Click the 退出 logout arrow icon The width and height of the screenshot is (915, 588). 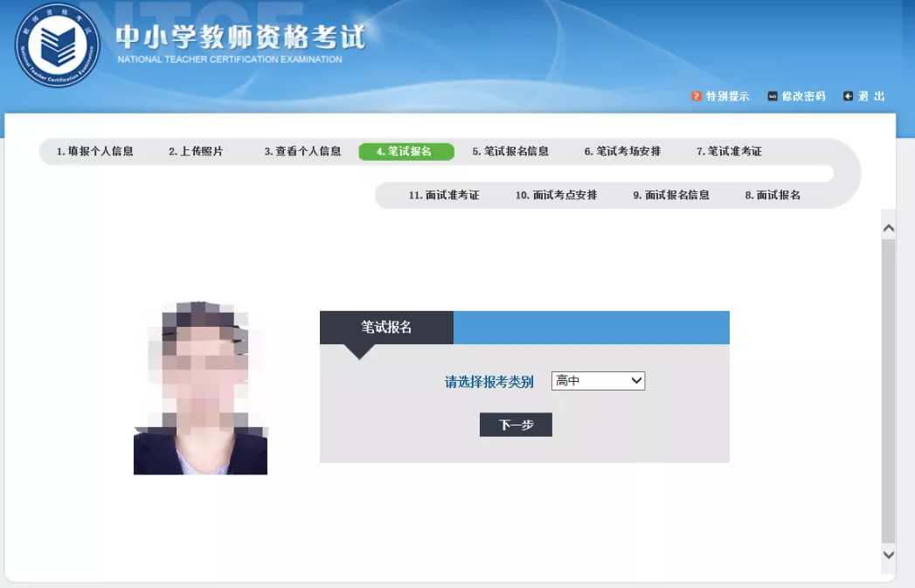pyautogui.click(x=848, y=96)
